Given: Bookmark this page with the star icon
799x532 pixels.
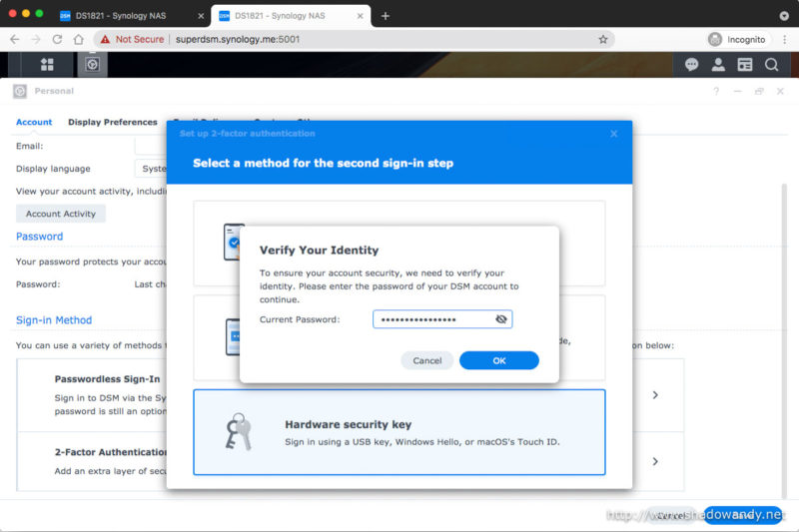Looking at the screenshot, I should point(603,39).
